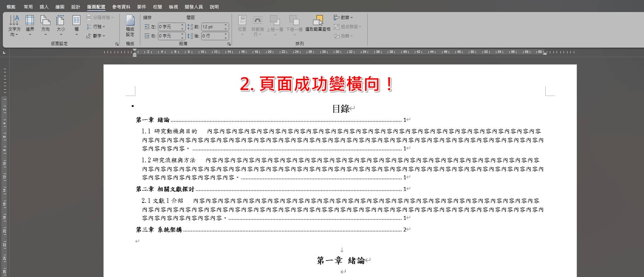Click the 分隔符號 (breaks) button
This screenshot has height=277, width=644.
(x=100, y=17)
